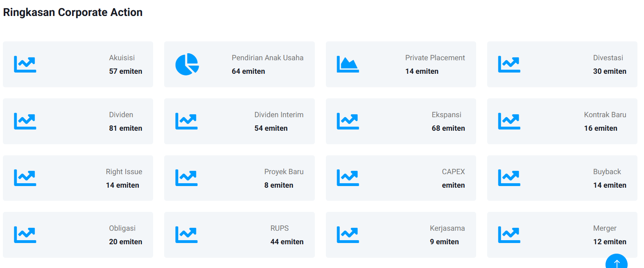This screenshot has height=268, width=644.
Task: Click the chart icon in the Buyback card
Action: (509, 178)
